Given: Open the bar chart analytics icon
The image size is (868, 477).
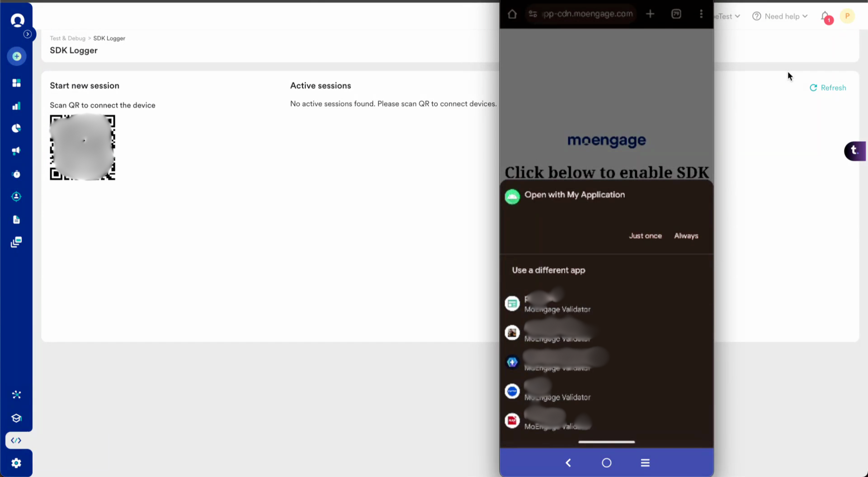Looking at the screenshot, I should click(x=17, y=106).
